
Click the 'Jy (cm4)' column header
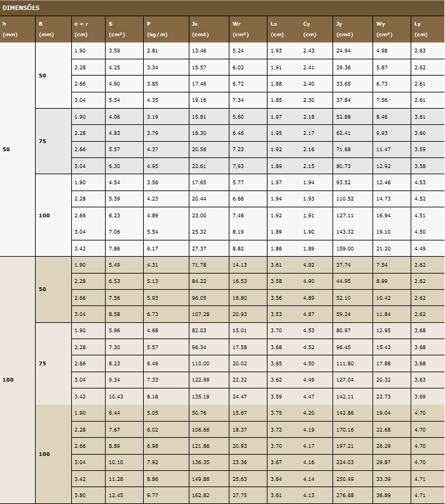tap(352, 29)
